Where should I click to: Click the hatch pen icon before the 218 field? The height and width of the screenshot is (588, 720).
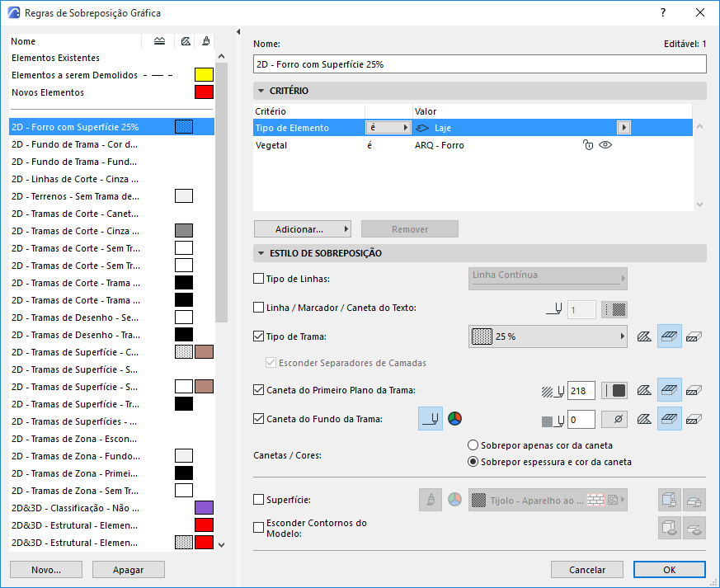point(553,391)
